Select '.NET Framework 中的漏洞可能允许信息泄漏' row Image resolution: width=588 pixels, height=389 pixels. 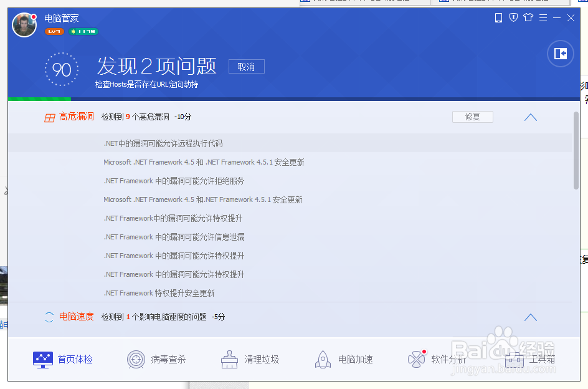(x=290, y=236)
